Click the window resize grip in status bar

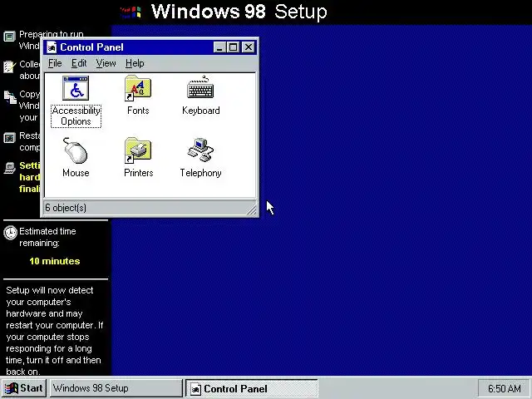click(x=251, y=210)
